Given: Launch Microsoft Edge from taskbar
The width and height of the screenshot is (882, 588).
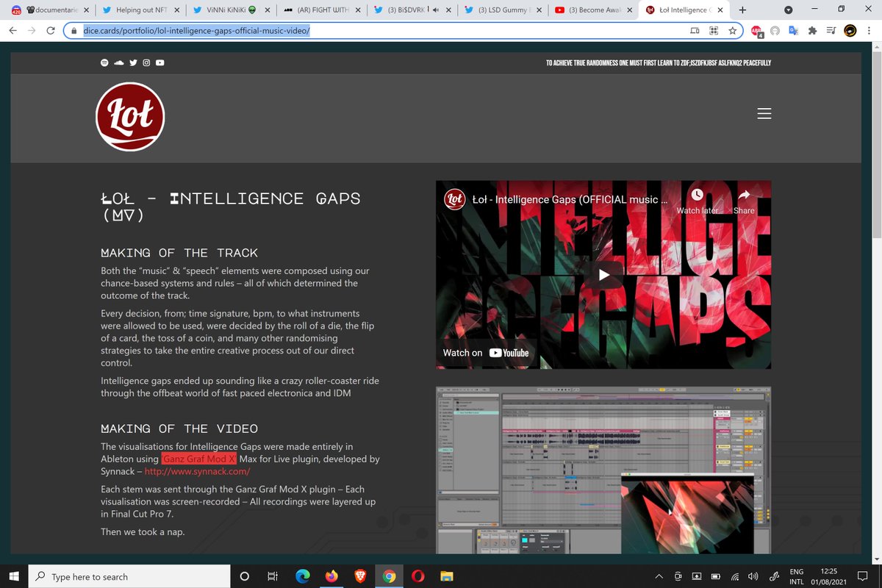Looking at the screenshot, I should (303, 576).
